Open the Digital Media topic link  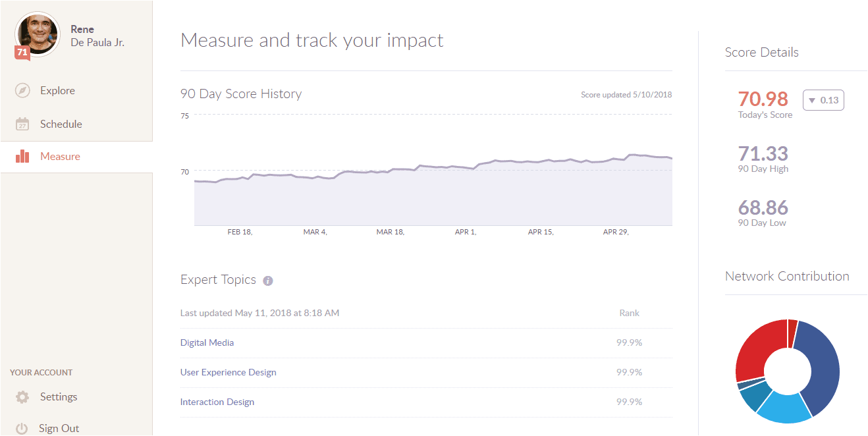207,342
